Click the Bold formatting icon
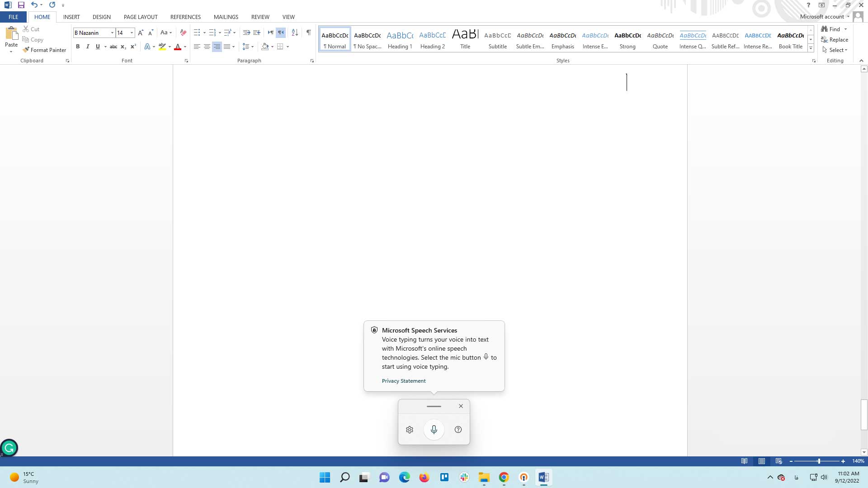 [77, 47]
